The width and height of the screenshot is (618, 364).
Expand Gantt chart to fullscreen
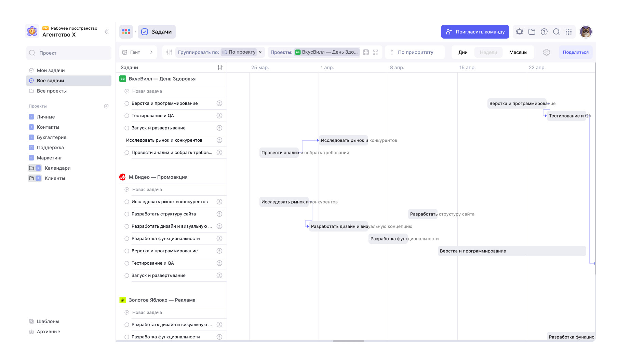(375, 52)
